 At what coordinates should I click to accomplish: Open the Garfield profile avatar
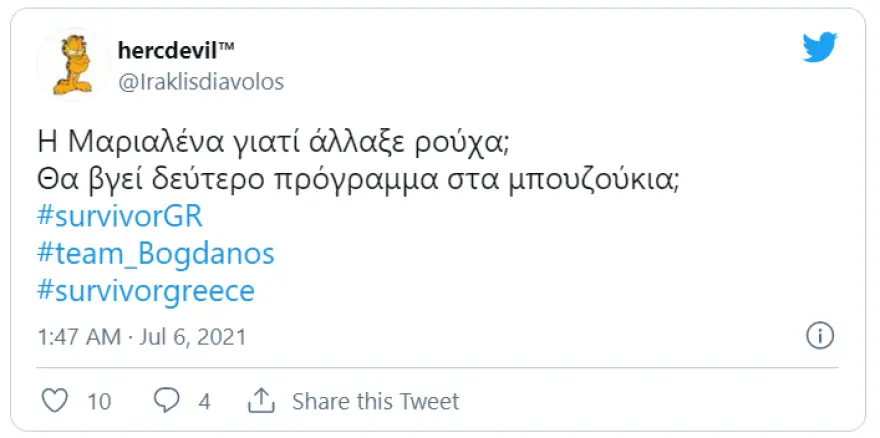[x=71, y=63]
